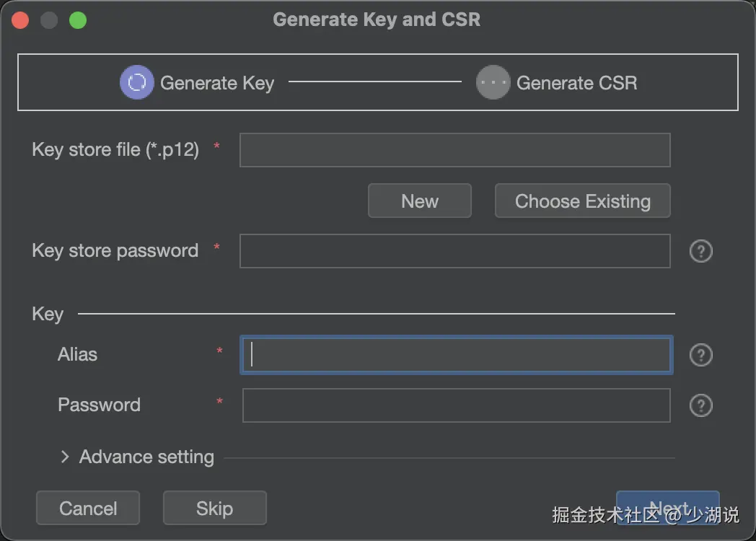Proceed with the Next button

pyautogui.click(x=667, y=507)
